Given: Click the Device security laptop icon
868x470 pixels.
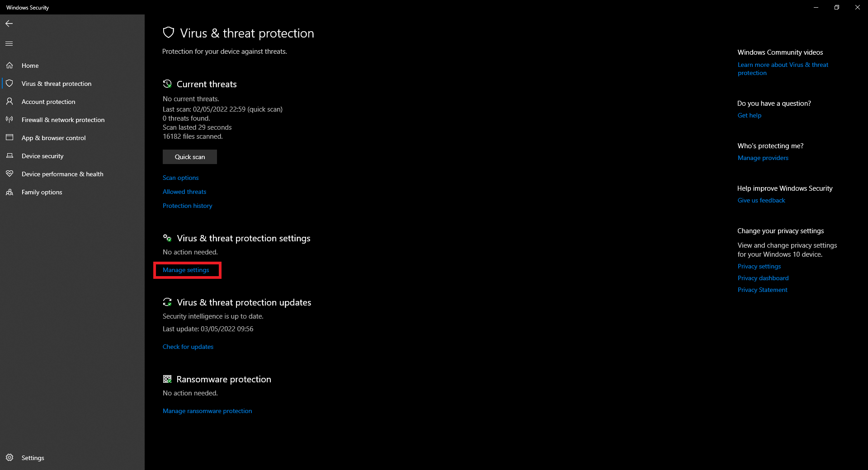Looking at the screenshot, I should pyautogui.click(x=9, y=156).
